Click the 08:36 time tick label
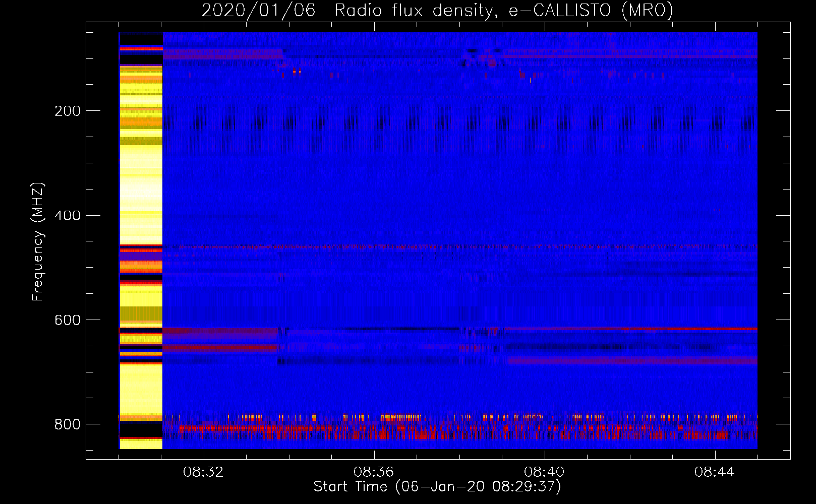Image resolution: width=816 pixels, height=504 pixels. [374, 472]
